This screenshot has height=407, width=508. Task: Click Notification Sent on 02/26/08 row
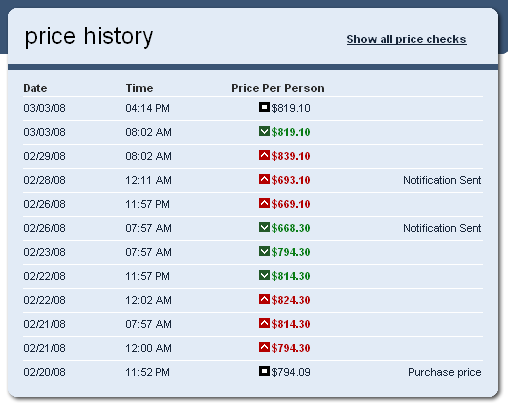point(442,228)
